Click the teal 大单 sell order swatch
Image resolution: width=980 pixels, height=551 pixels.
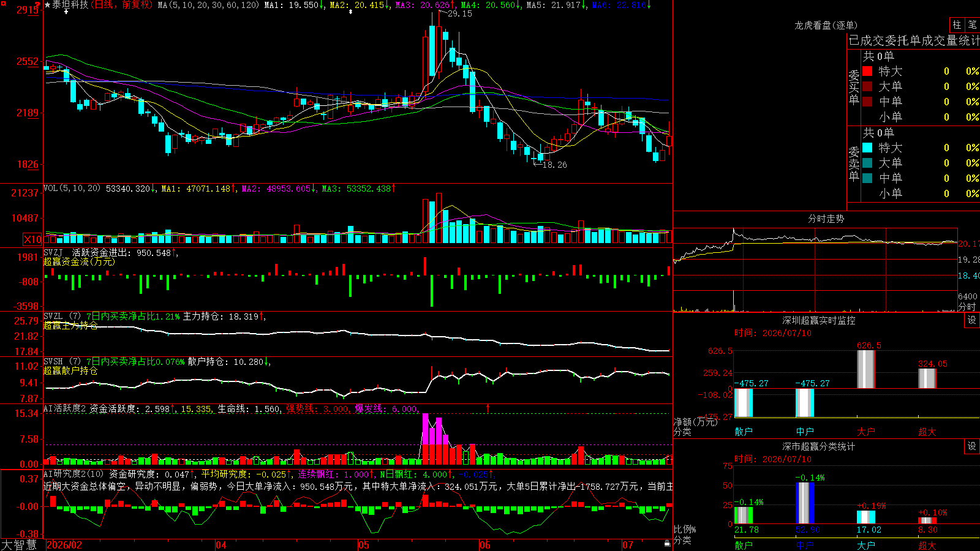[867, 163]
